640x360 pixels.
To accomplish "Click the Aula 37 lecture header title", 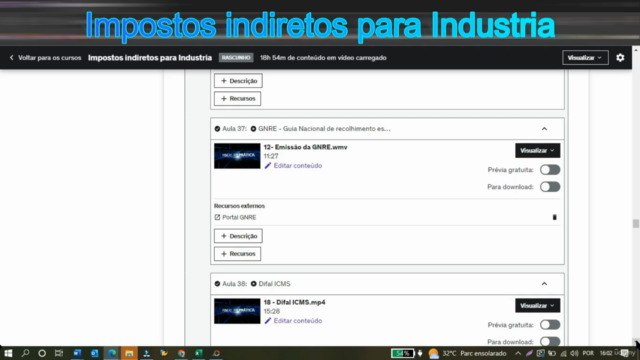I will [324, 129].
